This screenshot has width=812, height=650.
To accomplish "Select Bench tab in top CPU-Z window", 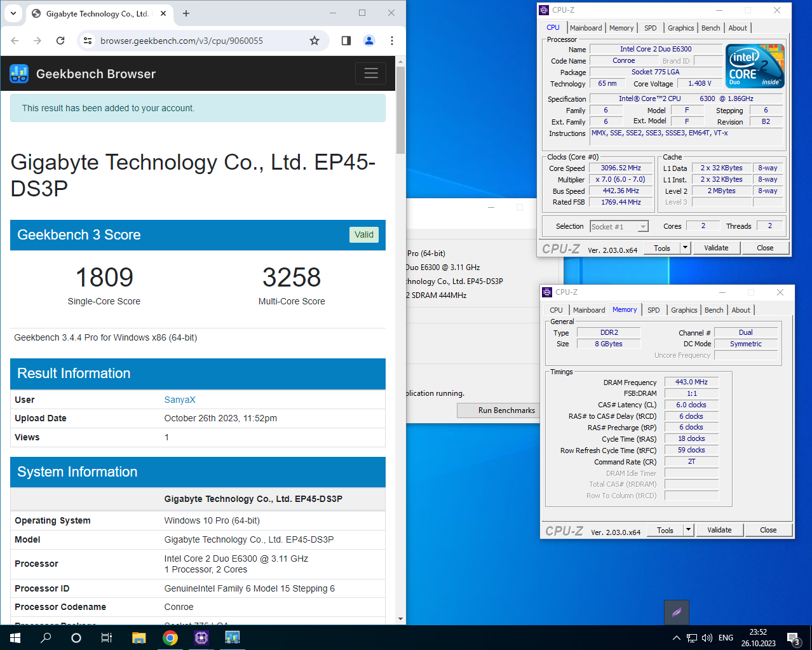I will click(711, 28).
